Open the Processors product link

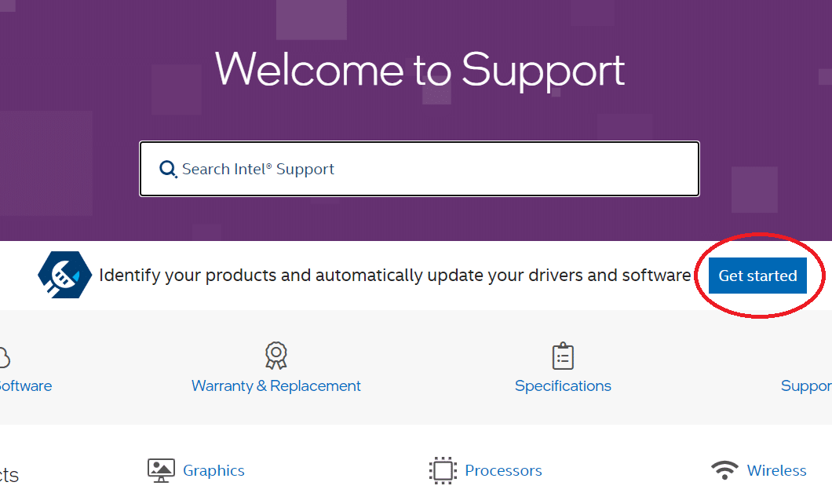(503, 471)
